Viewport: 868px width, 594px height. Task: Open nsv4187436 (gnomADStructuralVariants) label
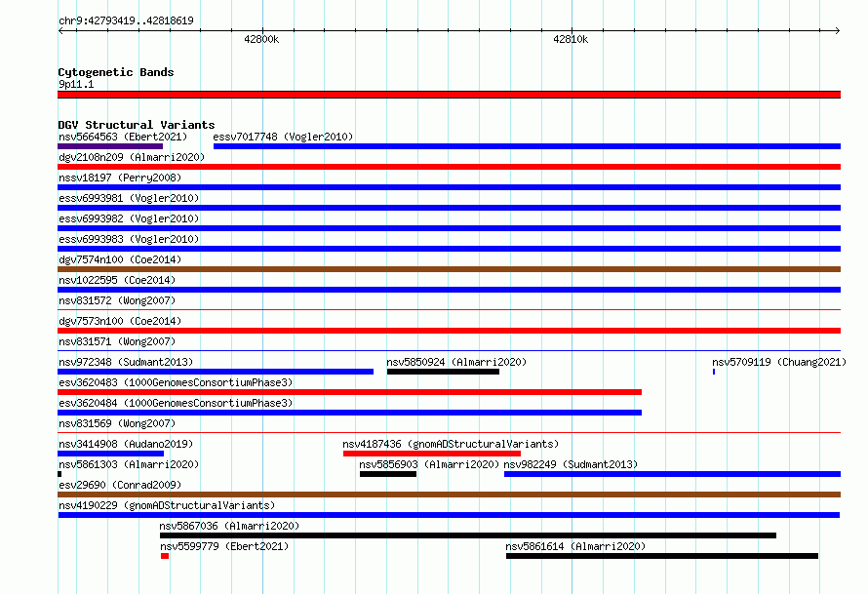[451, 444]
